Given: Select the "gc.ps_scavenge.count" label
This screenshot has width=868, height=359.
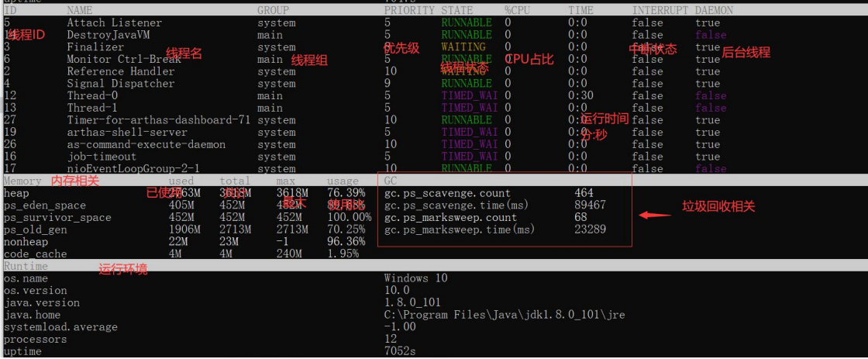Looking at the screenshot, I should 447,193.
